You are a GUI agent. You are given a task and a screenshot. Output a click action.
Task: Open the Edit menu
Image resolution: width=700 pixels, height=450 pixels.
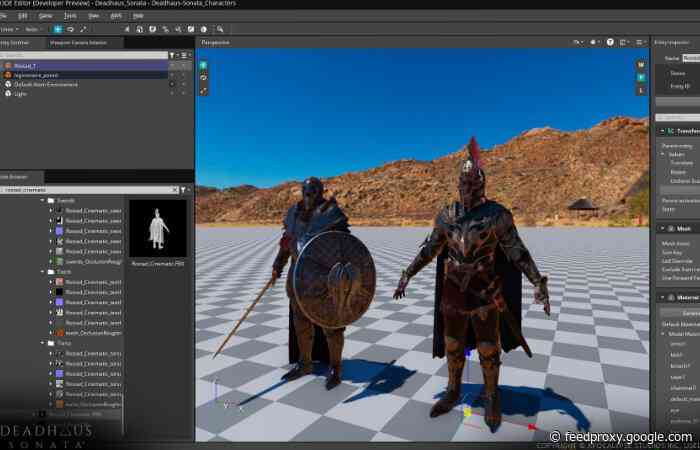coord(23,16)
